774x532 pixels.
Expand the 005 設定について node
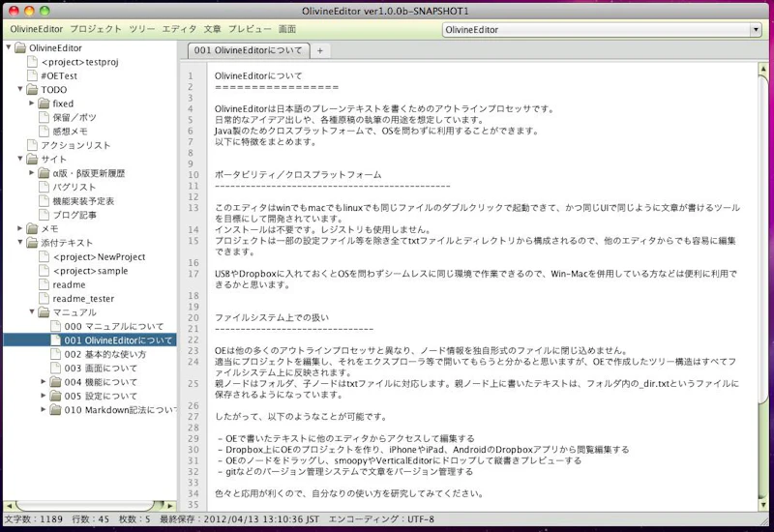point(44,396)
